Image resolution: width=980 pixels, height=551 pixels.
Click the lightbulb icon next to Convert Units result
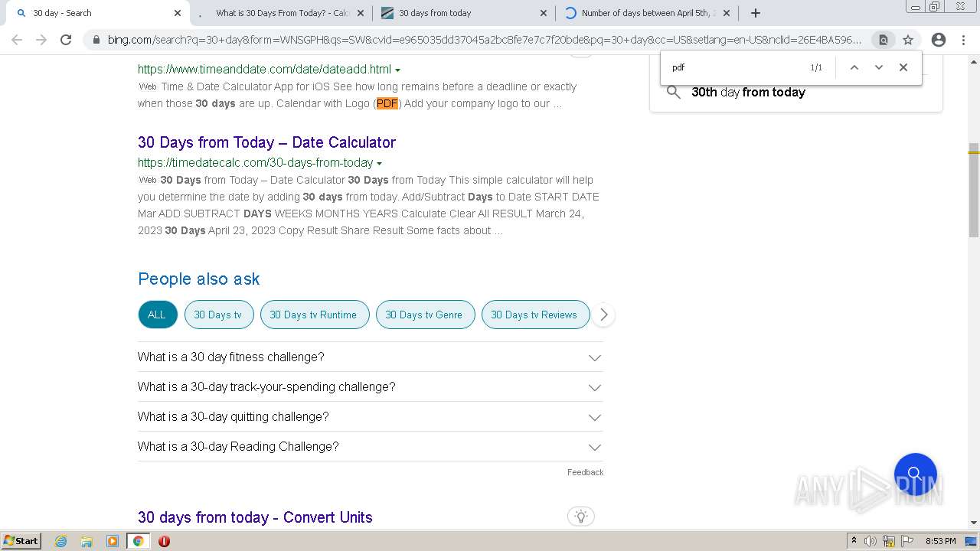click(581, 517)
